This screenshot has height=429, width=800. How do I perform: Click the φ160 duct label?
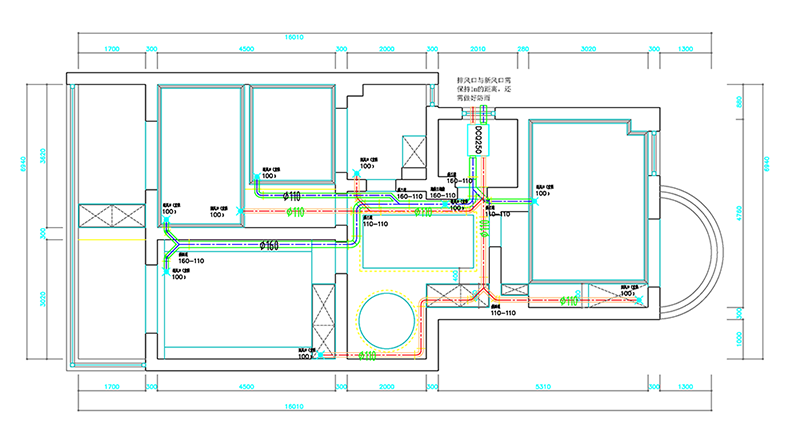(x=269, y=246)
